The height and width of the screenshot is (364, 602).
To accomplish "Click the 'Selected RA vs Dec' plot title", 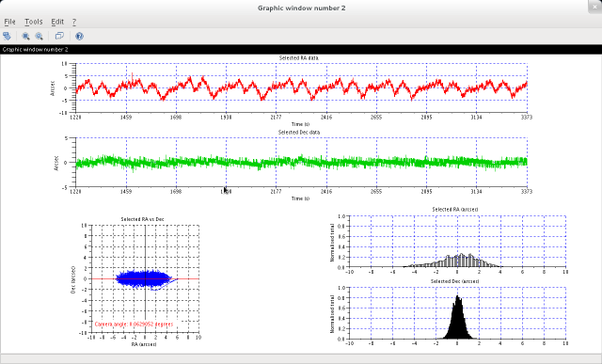I will pos(142,219).
